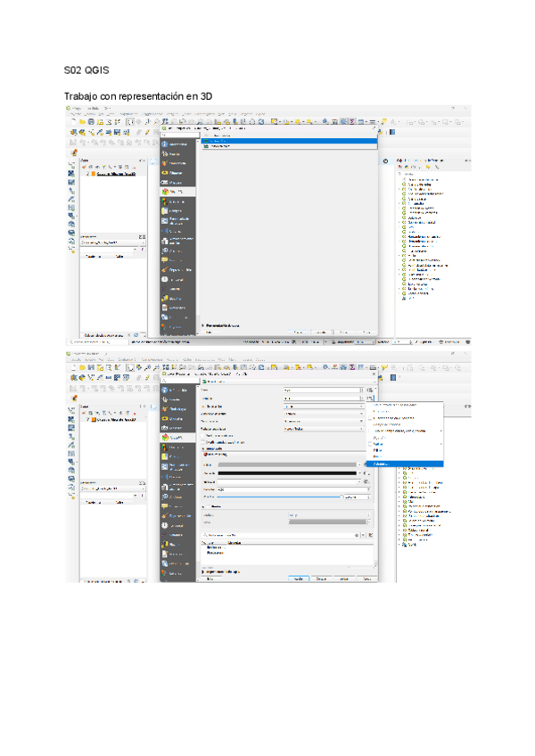Select 3D View tab in second screenshot's dialog
Viewport: 535px width, 756px height.
tap(177, 438)
